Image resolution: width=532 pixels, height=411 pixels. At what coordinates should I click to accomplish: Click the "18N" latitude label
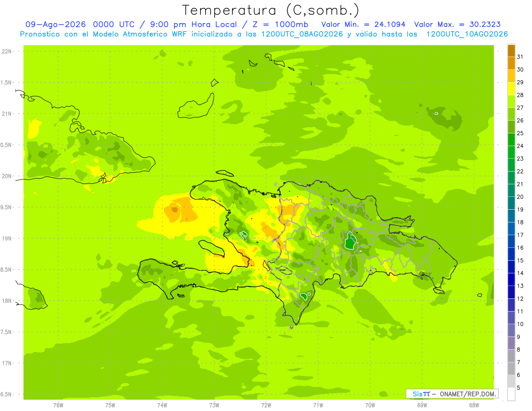pos(7,301)
